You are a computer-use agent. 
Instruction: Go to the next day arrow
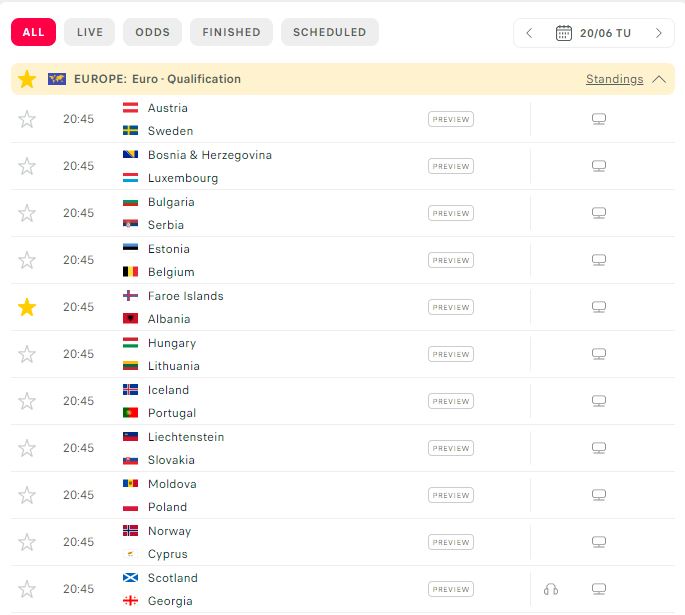(x=658, y=33)
